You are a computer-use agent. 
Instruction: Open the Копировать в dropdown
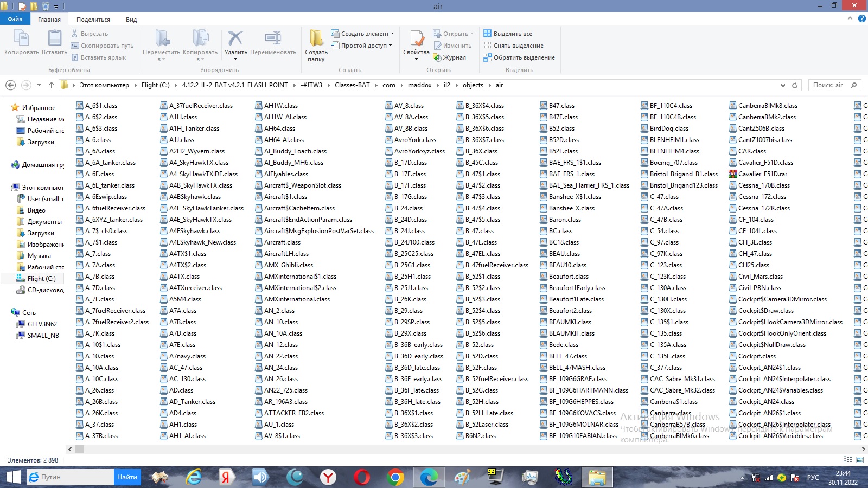200,46
